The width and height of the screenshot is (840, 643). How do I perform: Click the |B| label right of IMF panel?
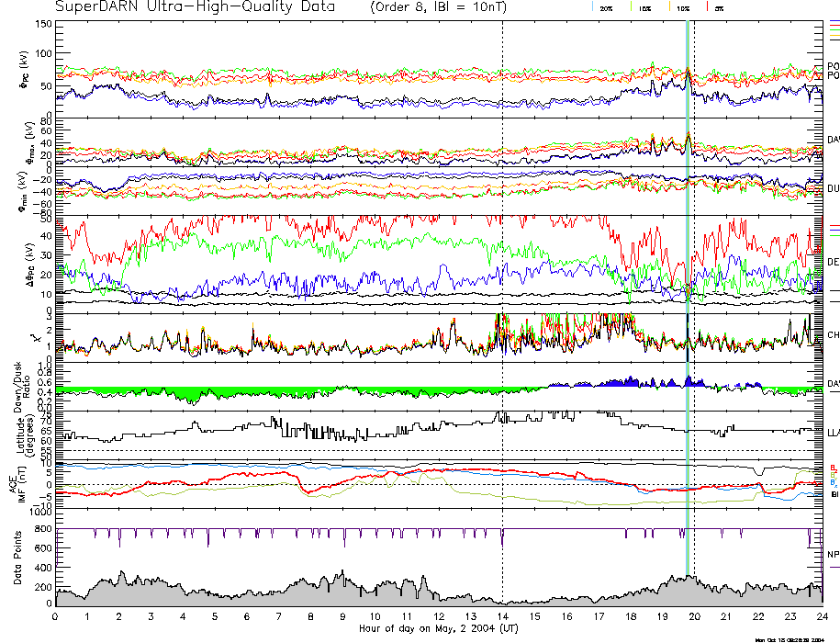point(834,495)
